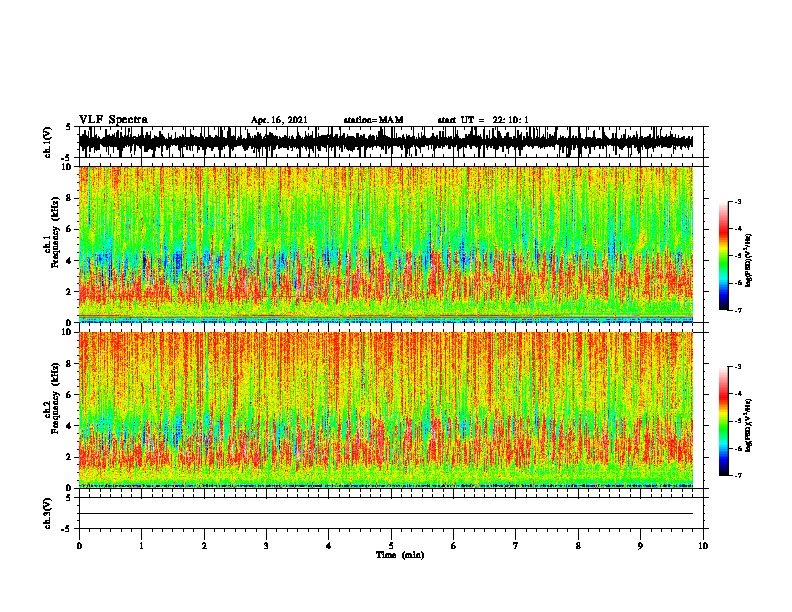Screen dimensions: 792x612
Task: Click the ch.2 frequency axis "6" tick label
Action: (x=70, y=395)
